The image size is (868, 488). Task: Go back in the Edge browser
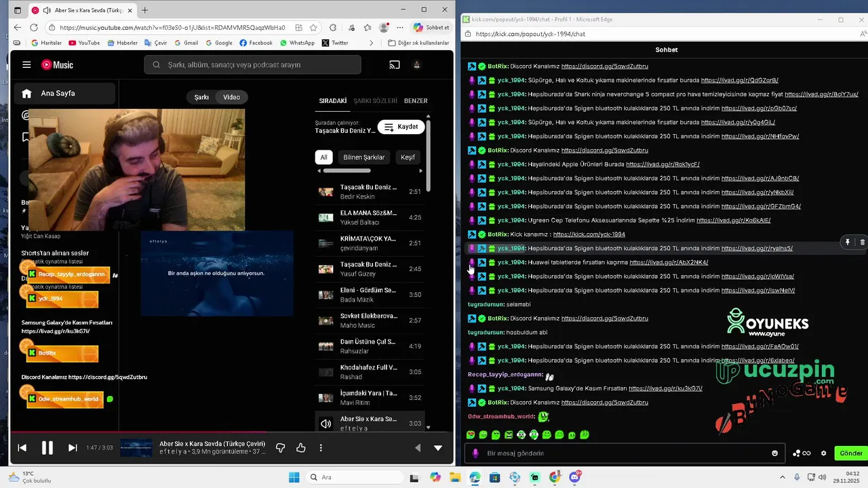click(x=17, y=28)
